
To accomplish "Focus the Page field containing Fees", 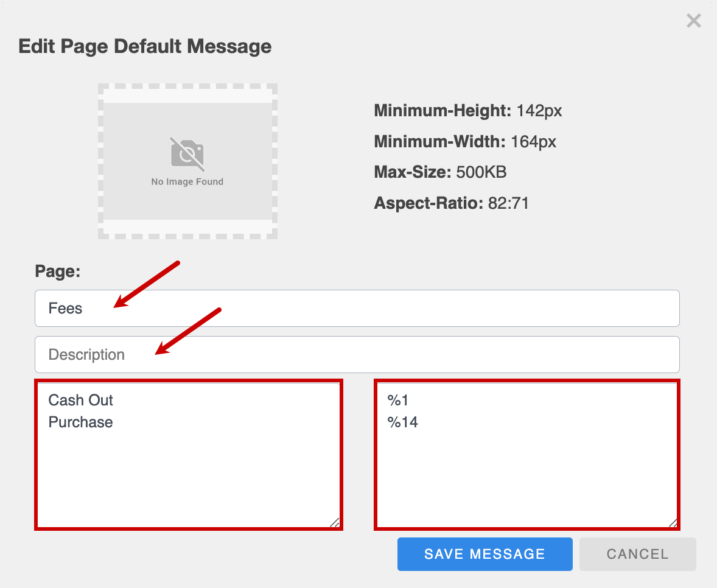I will pyautogui.click(x=357, y=309).
